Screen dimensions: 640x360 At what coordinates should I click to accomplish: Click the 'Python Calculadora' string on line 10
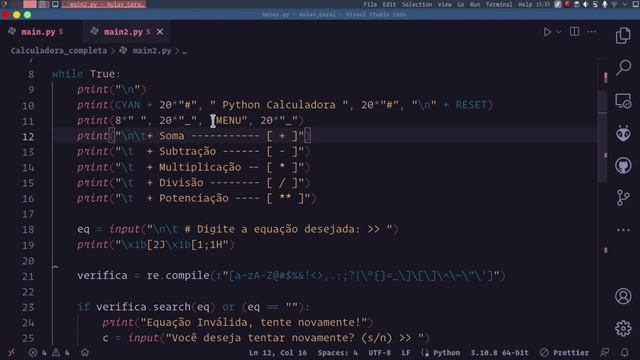pos(279,105)
